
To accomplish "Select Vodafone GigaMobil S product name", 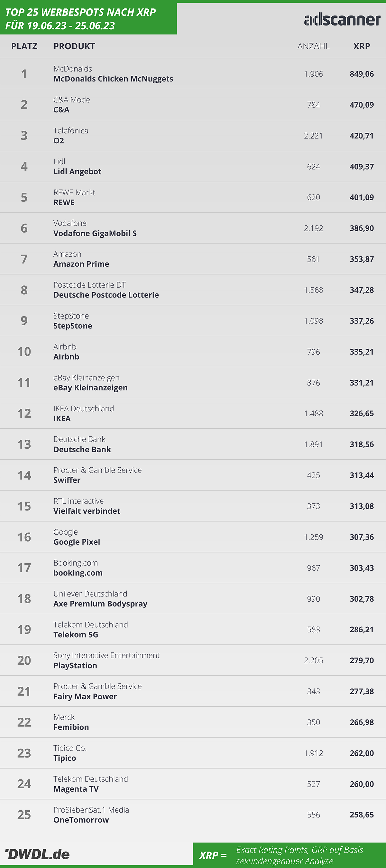I will 95,233.
